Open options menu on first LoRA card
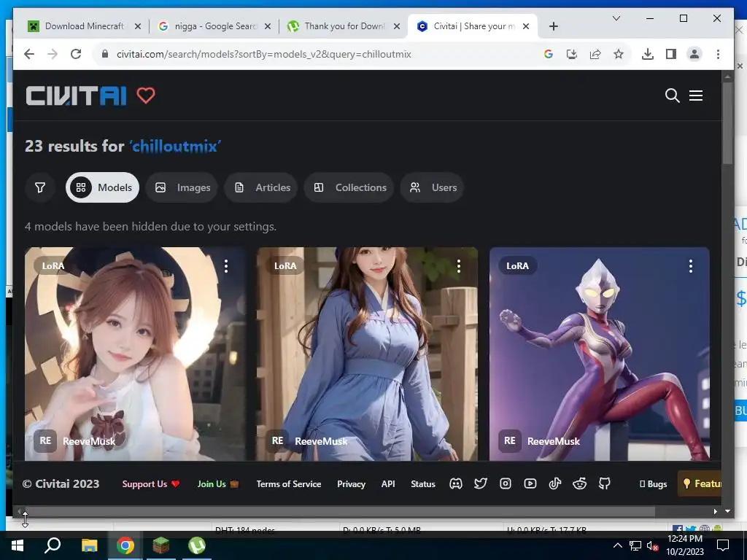 (226, 266)
